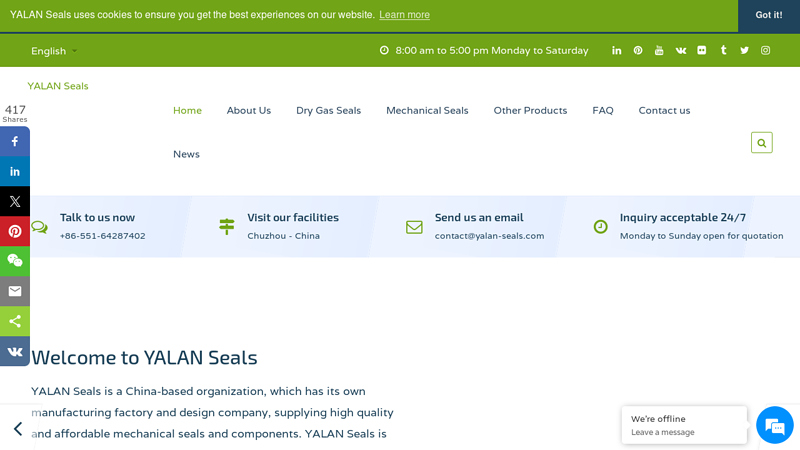
Task: Open the FAQ menu item
Action: pyautogui.click(x=603, y=110)
